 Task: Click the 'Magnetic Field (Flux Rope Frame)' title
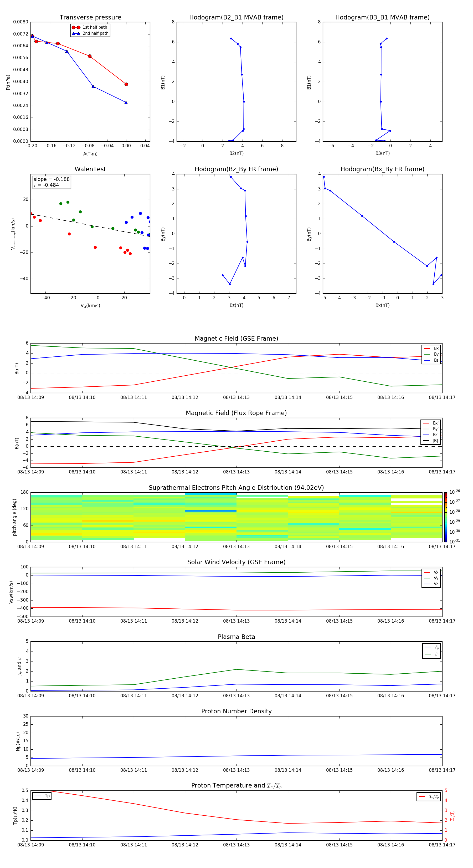tap(236, 413)
